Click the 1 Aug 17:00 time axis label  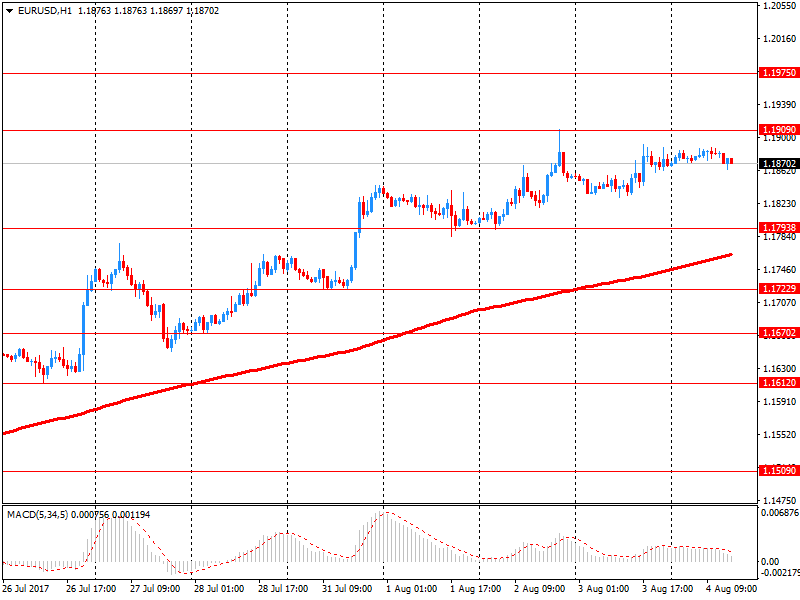point(476,589)
